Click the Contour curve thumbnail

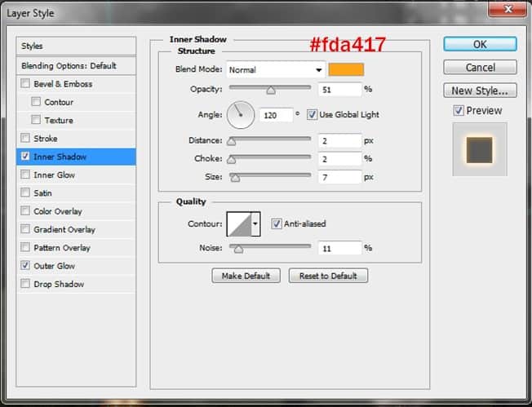pyautogui.click(x=239, y=223)
